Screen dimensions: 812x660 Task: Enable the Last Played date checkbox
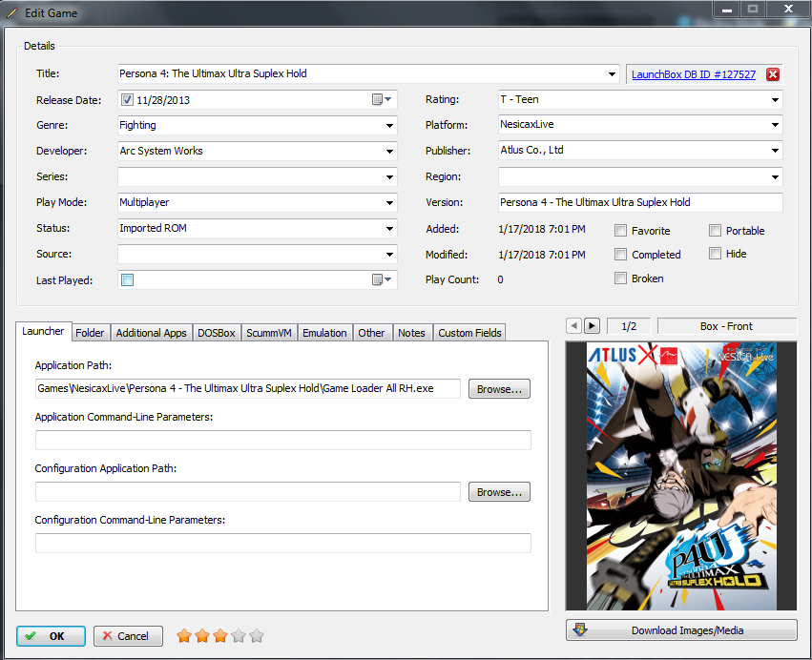coord(127,280)
